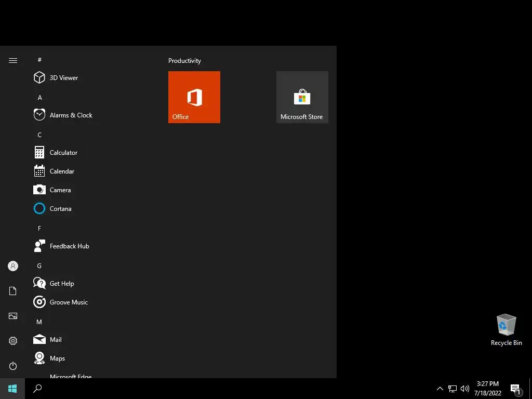This screenshot has width=532, height=399.
Task: Launch the Maps app
Action: coord(49,358)
